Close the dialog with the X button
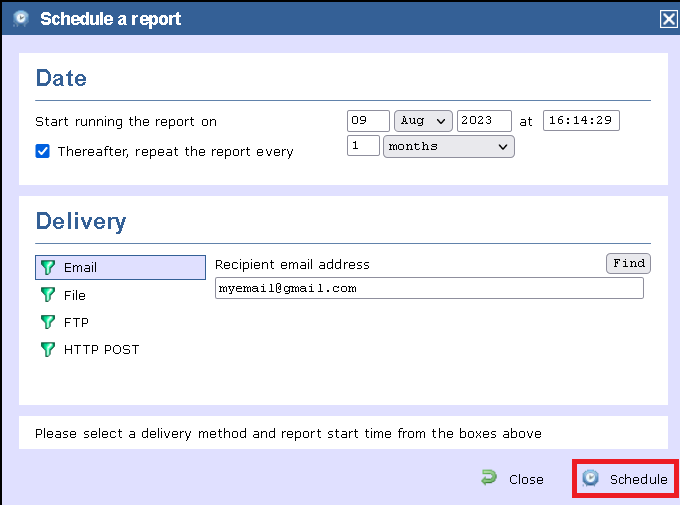680x505 pixels. pyautogui.click(x=668, y=19)
